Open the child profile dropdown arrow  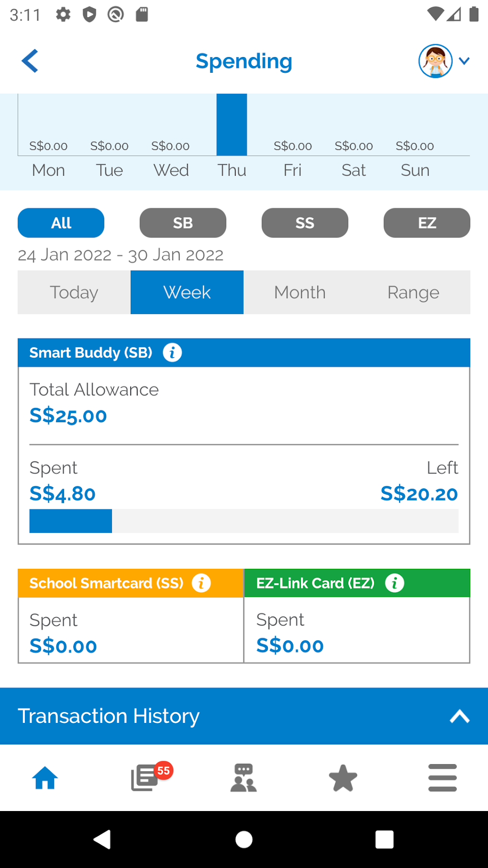point(464,61)
